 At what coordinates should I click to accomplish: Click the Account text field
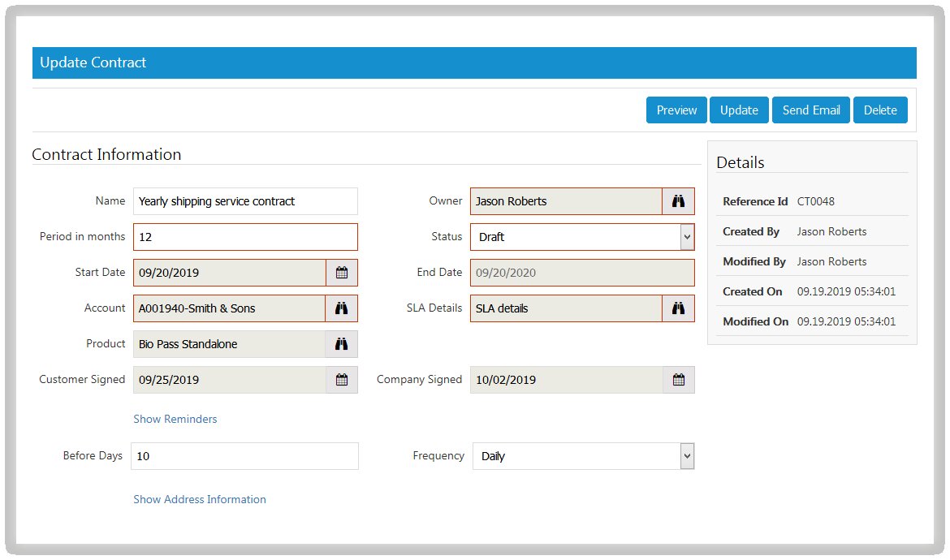(x=229, y=308)
